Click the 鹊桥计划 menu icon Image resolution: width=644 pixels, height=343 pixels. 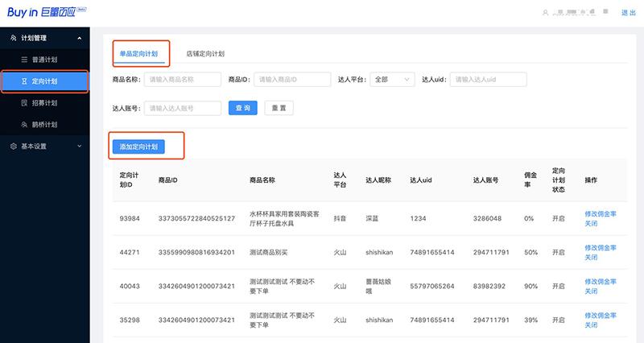(x=24, y=125)
